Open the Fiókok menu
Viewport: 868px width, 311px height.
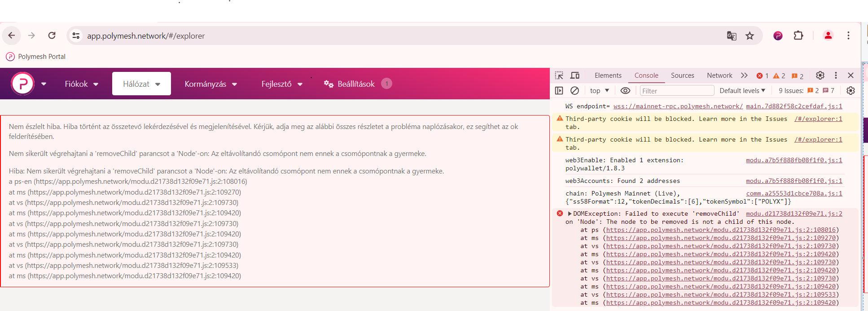pyautogui.click(x=81, y=84)
